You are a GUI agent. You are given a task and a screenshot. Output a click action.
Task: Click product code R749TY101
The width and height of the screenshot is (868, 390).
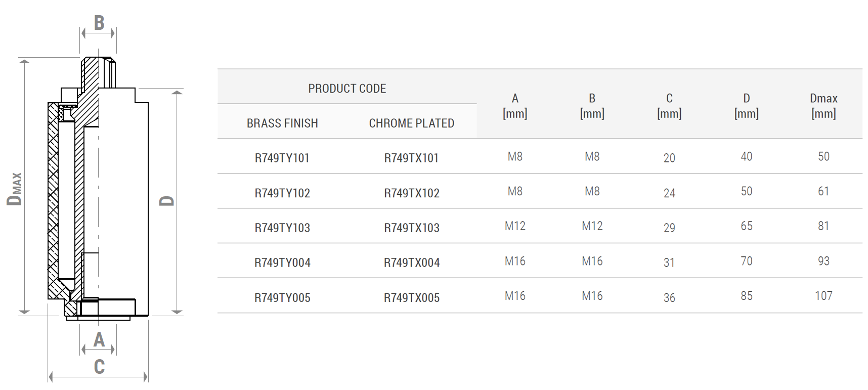click(x=282, y=158)
